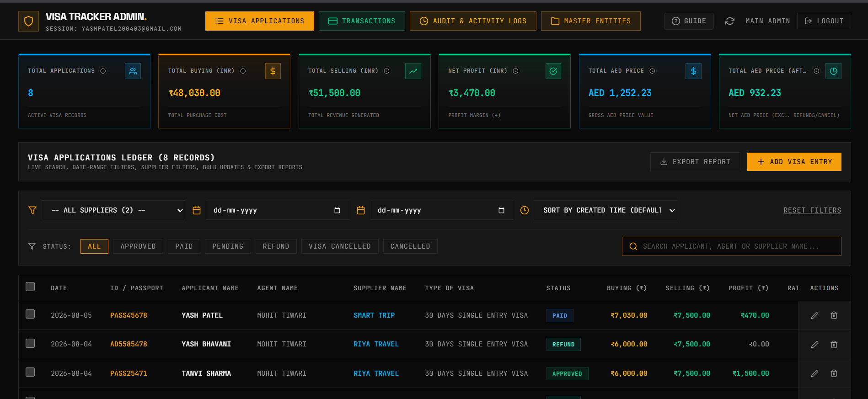Image resolution: width=868 pixels, height=399 pixels.
Task: Log out using the Logout button
Action: (x=824, y=21)
